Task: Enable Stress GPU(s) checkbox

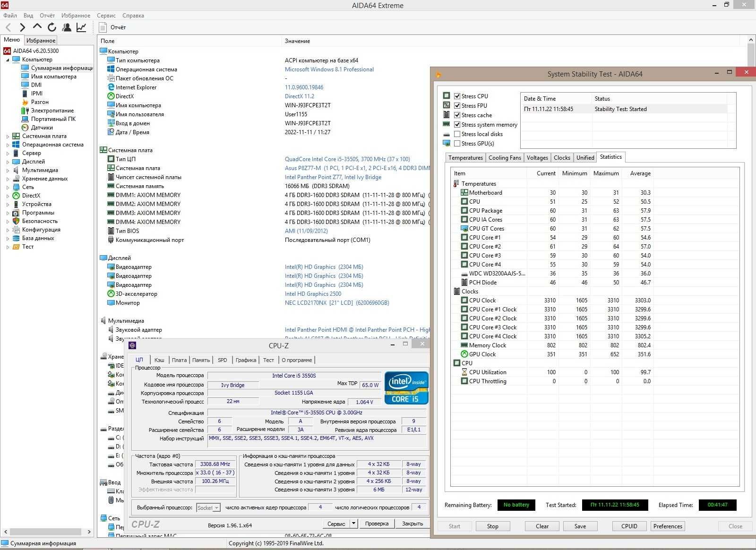Action: click(457, 144)
